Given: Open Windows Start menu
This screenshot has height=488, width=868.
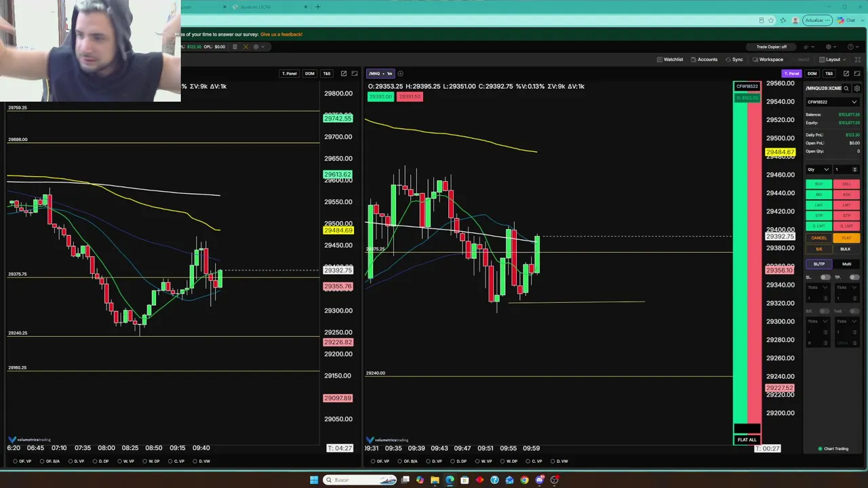Looking at the screenshot, I should (x=314, y=480).
